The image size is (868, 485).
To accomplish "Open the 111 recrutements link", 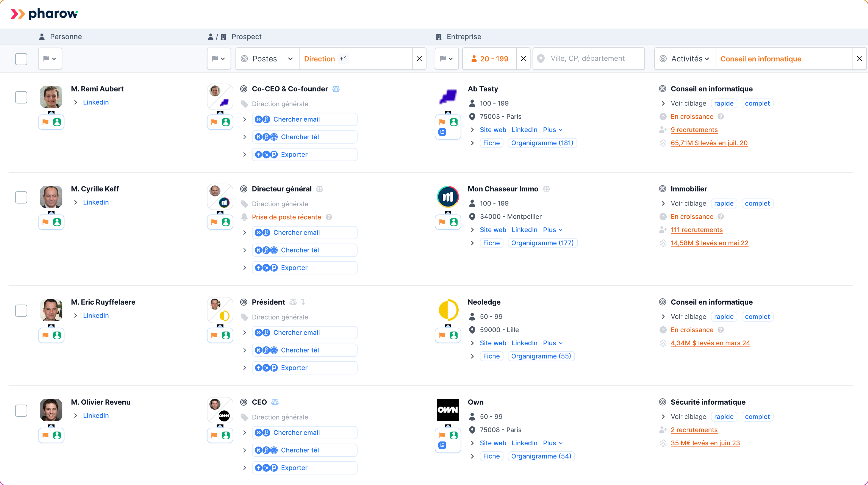I will 697,230.
